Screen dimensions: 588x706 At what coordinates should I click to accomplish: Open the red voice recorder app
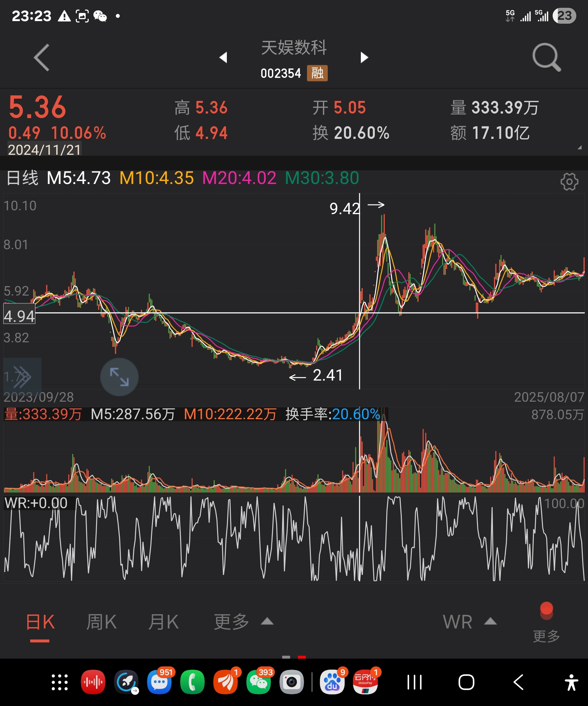pos(93,682)
